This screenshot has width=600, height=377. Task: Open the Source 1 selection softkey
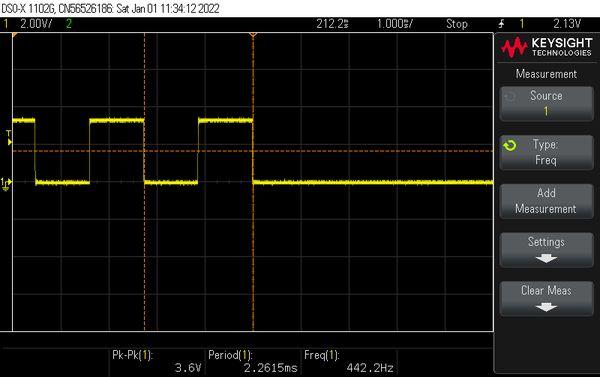tap(546, 104)
